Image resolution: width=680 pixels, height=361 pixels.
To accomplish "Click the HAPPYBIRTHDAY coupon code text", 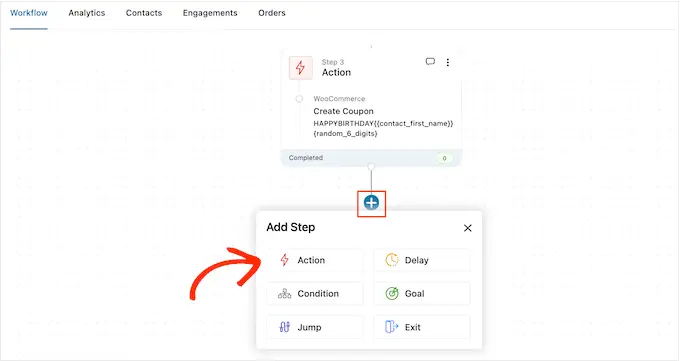I will point(383,128).
